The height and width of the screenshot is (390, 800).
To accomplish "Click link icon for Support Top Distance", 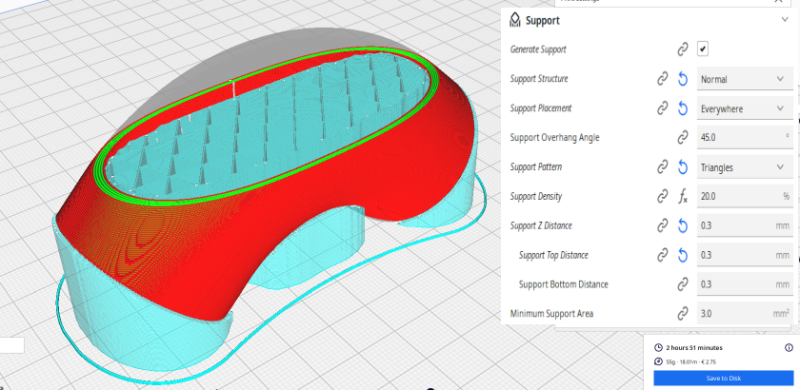I will click(662, 255).
